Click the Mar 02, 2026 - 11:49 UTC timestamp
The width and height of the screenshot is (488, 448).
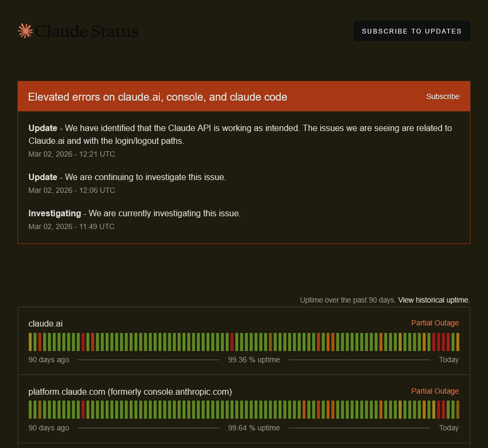tap(71, 226)
